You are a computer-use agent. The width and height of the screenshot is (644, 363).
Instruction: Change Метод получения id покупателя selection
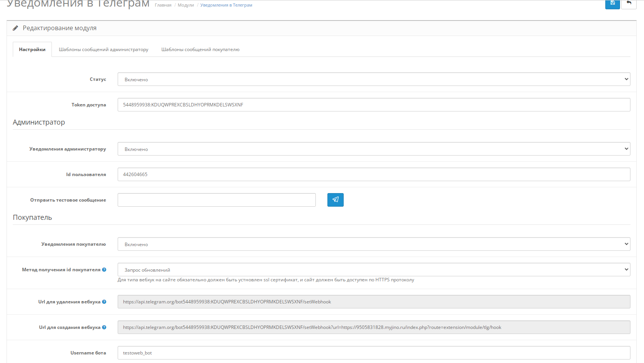point(373,269)
